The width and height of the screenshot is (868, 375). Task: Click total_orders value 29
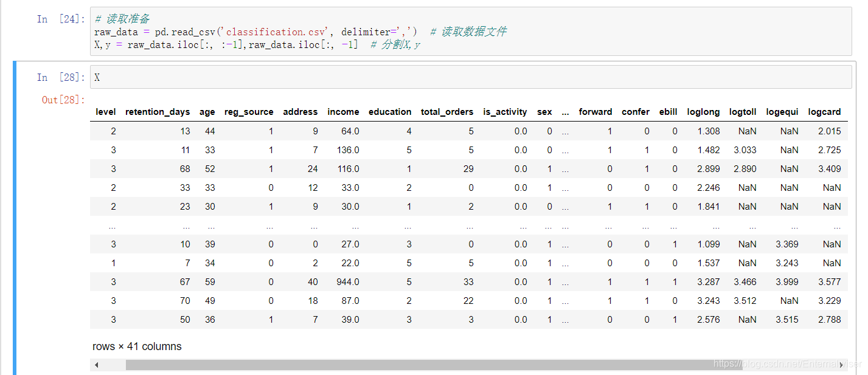[468, 169]
